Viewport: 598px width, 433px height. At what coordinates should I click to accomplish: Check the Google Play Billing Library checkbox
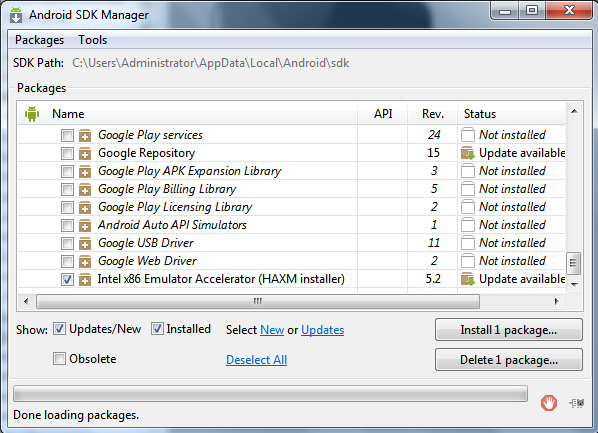pyautogui.click(x=67, y=189)
